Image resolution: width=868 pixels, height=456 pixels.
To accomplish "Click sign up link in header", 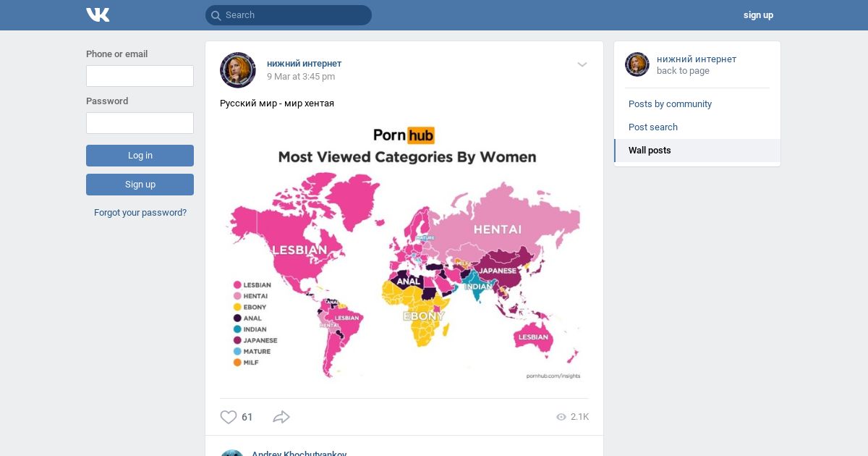I will [x=758, y=15].
